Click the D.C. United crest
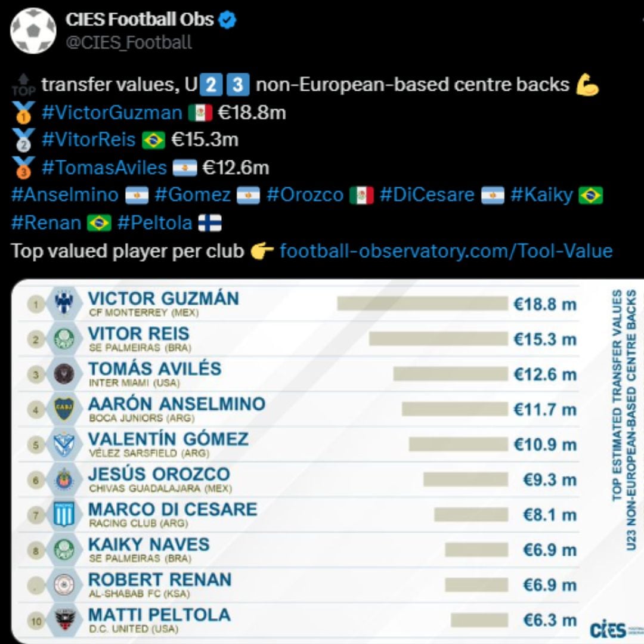The width and height of the screenshot is (644, 644). [64, 621]
